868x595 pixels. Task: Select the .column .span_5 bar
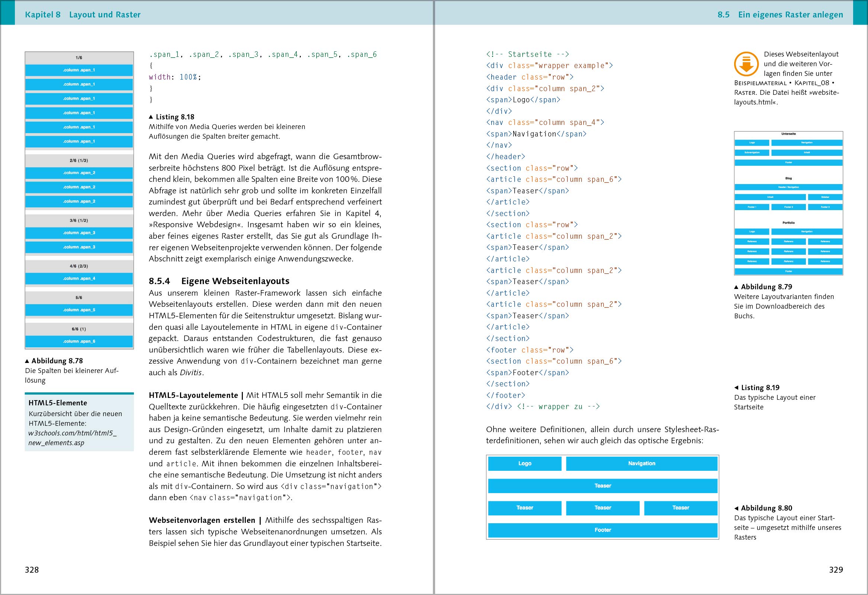pyautogui.click(x=79, y=310)
